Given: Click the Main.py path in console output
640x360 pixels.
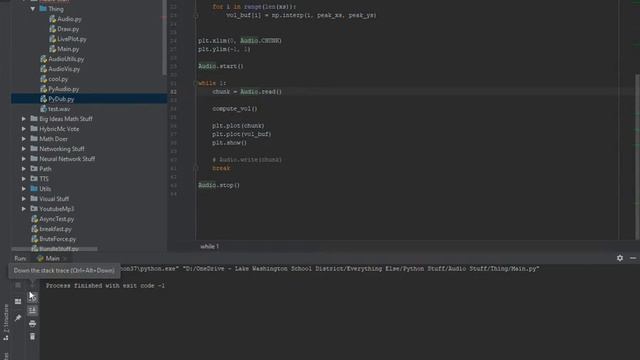Looking at the screenshot, I should tap(361, 269).
